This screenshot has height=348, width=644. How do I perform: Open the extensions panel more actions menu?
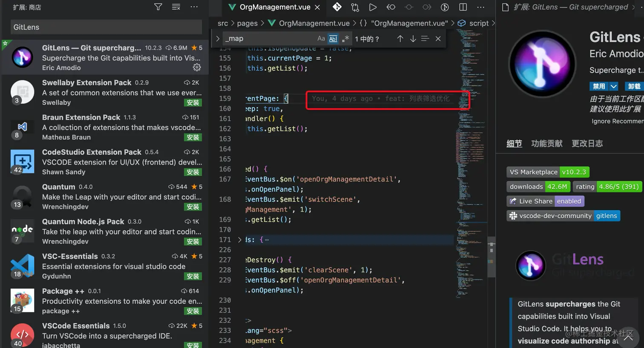tap(194, 7)
